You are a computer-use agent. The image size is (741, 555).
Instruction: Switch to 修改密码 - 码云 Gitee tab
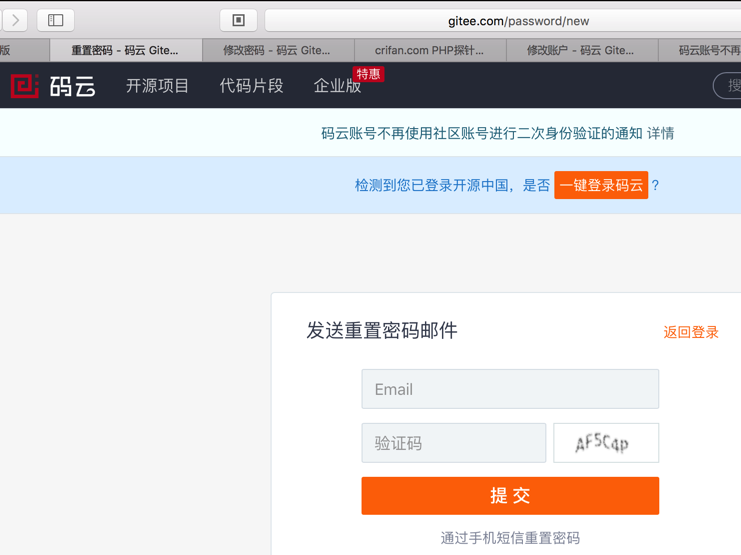pyautogui.click(x=278, y=50)
